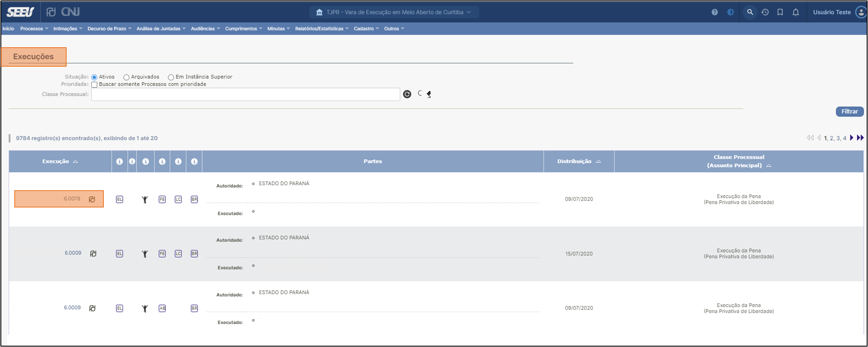Click the Partes column header

click(373, 161)
